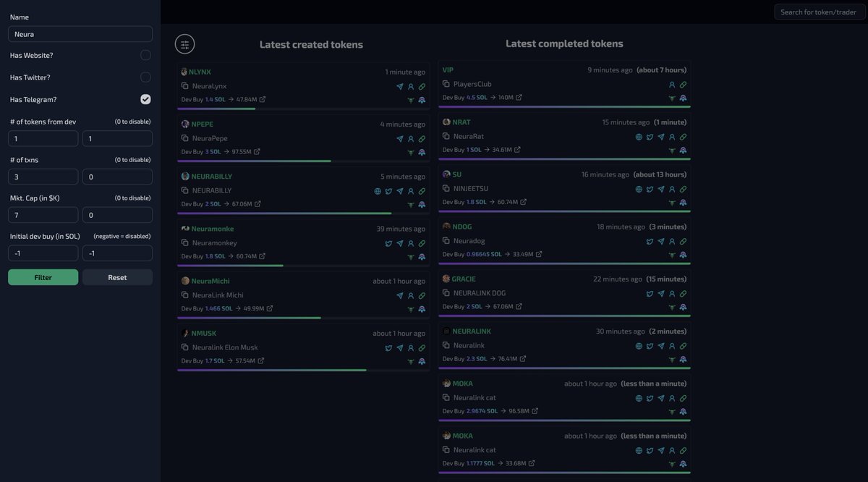
Task: View dev profile icon for NeuraPepe
Action: tap(411, 139)
